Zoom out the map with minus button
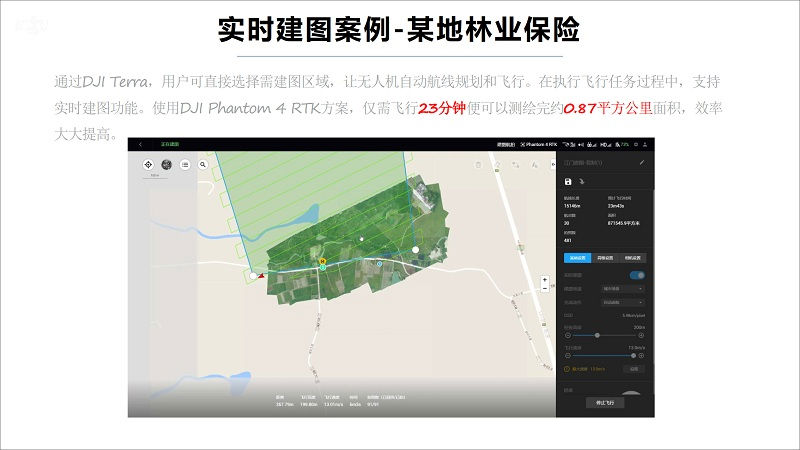The width and height of the screenshot is (800, 450). click(x=544, y=290)
